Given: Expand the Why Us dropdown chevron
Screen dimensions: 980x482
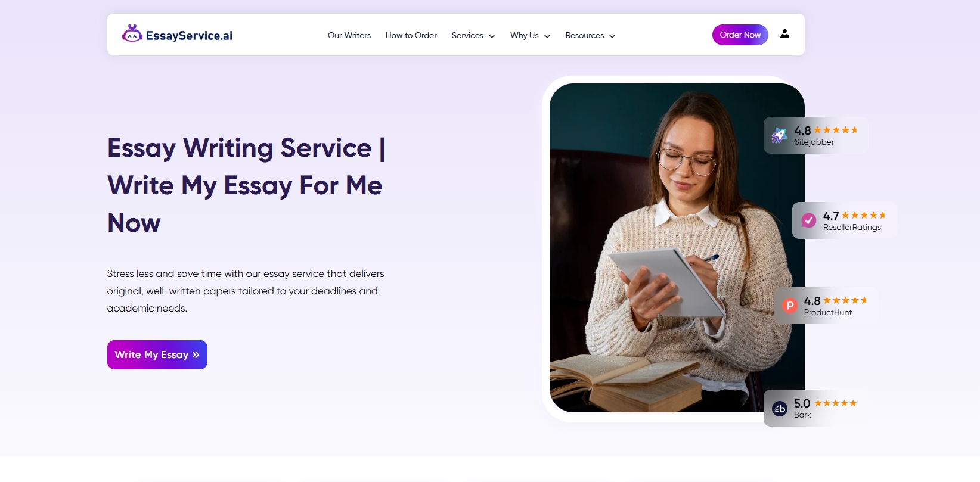Looking at the screenshot, I should [547, 36].
